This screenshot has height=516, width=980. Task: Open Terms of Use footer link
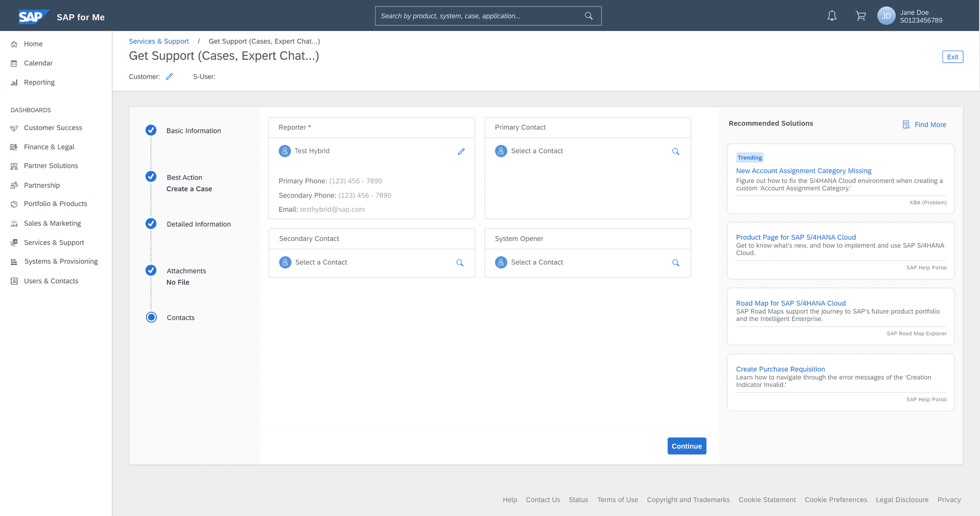pyautogui.click(x=617, y=500)
